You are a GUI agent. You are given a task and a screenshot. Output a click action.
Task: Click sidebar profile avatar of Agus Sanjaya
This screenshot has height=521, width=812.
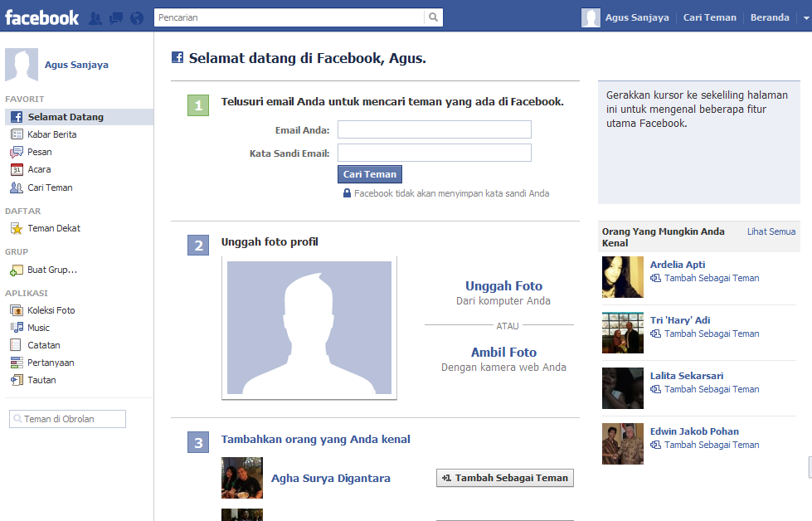pyautogui.click(x=22, y=65)
